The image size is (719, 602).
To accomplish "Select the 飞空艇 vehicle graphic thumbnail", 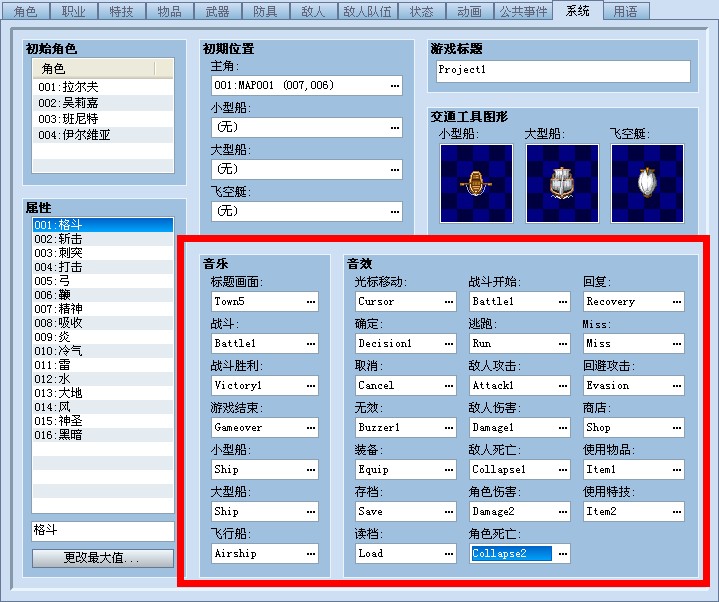I will [647, 183].
